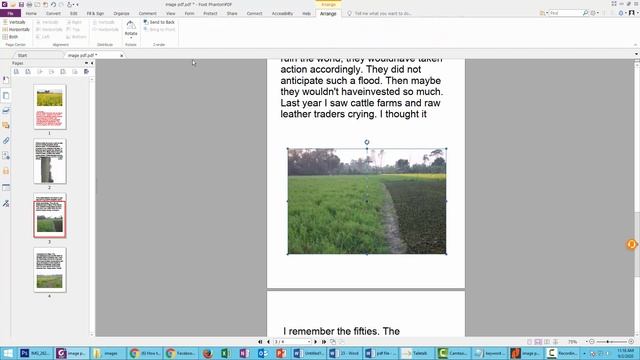This screenshot has width=640, height=360.
Task: Click the rotation handle above selected image
Action: coord(367,142)
